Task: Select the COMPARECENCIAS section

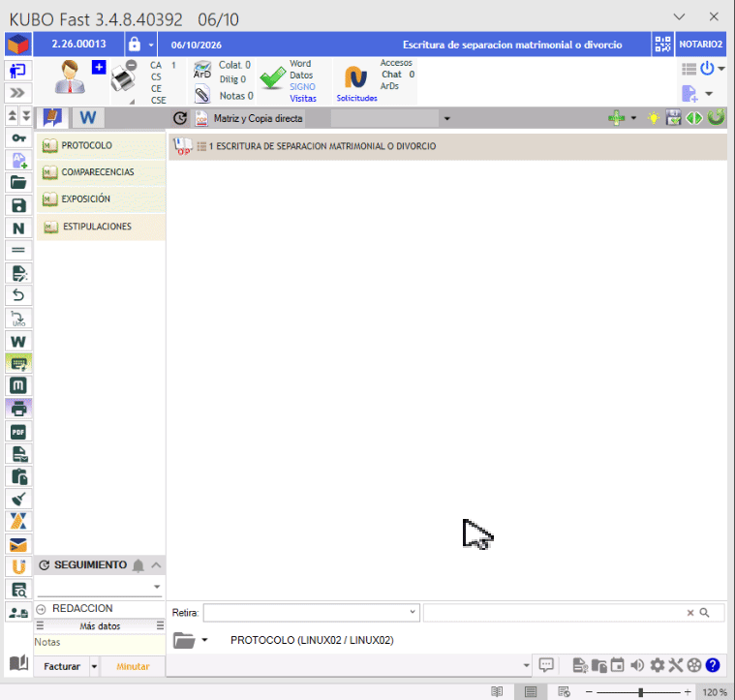Action: pyautogui.click(x=102, y=172)
